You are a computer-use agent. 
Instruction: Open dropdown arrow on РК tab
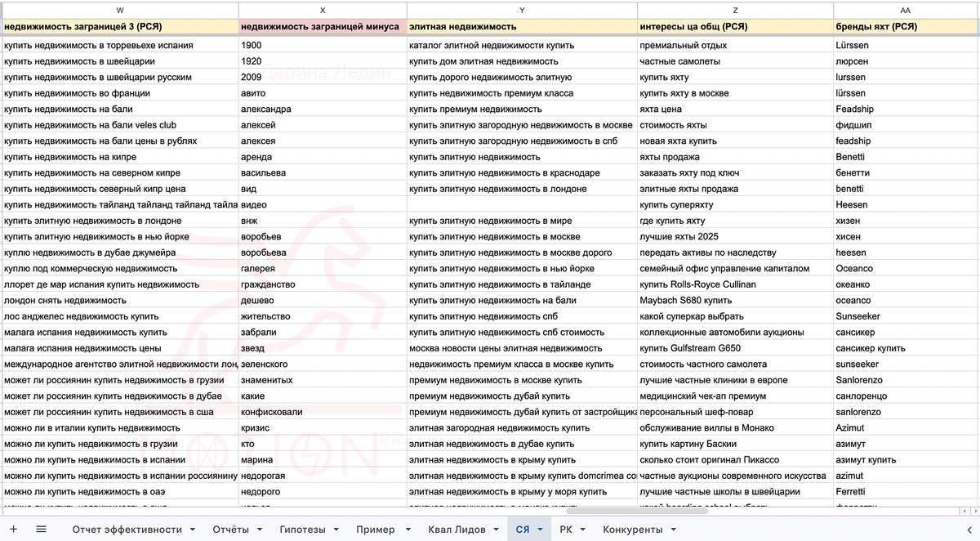tap(583, 530)
